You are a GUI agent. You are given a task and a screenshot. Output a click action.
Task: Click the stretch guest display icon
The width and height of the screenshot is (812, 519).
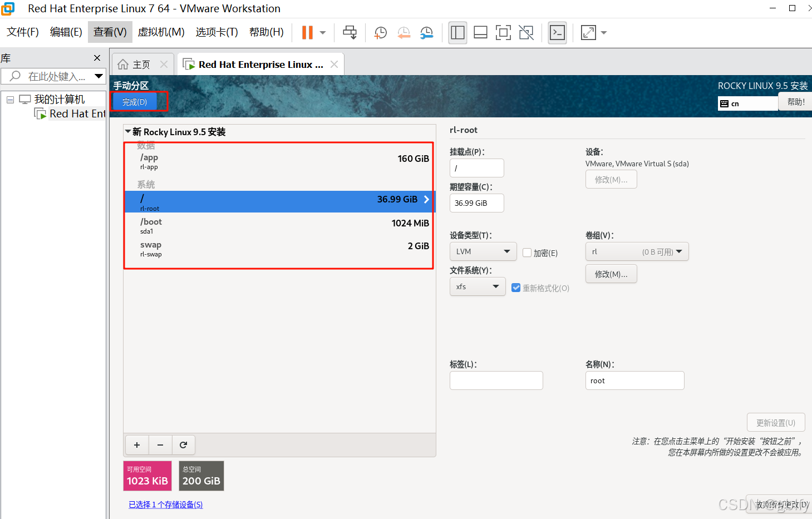coord(588,33)
